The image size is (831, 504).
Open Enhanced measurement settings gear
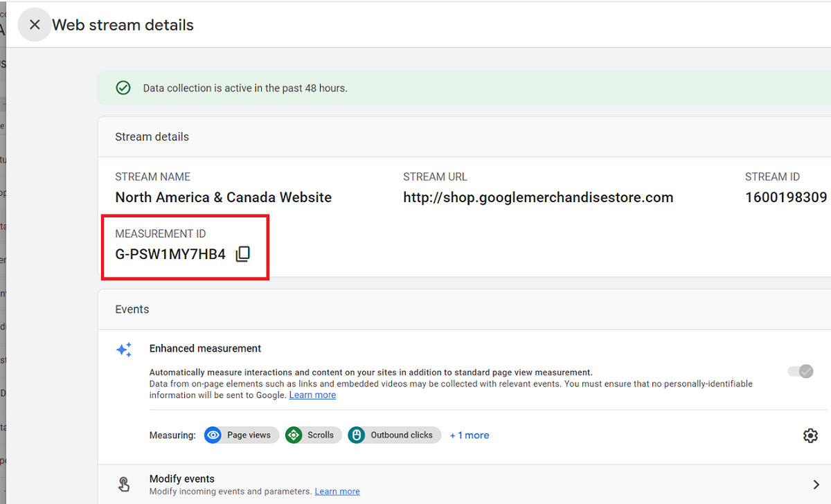(x=810, y=435)
